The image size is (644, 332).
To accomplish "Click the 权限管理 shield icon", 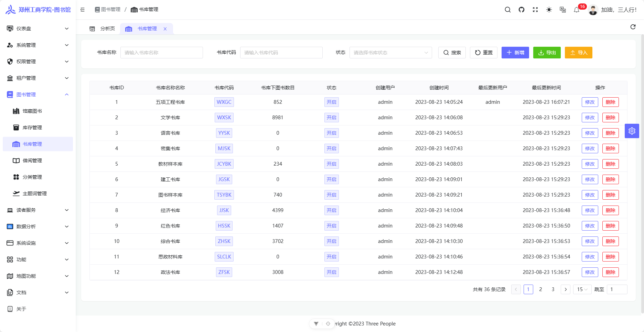I will [10, 62].
